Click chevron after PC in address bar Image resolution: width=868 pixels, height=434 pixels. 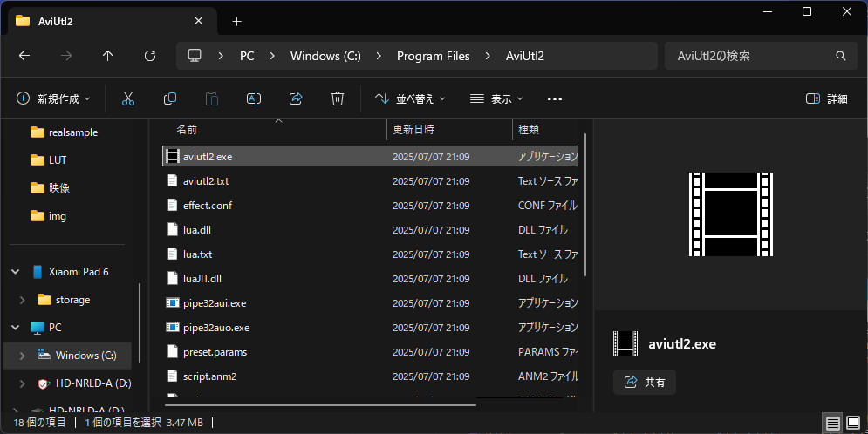point(272,56)
